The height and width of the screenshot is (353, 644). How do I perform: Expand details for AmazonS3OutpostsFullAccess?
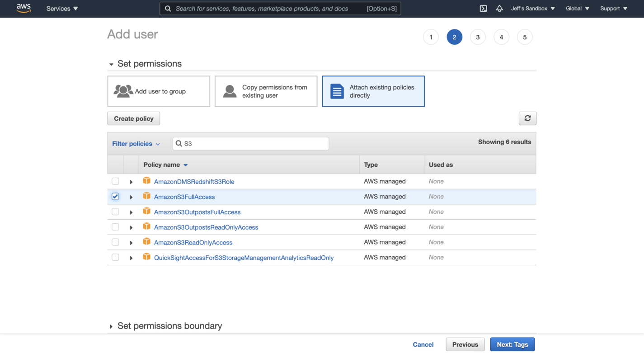131,212
